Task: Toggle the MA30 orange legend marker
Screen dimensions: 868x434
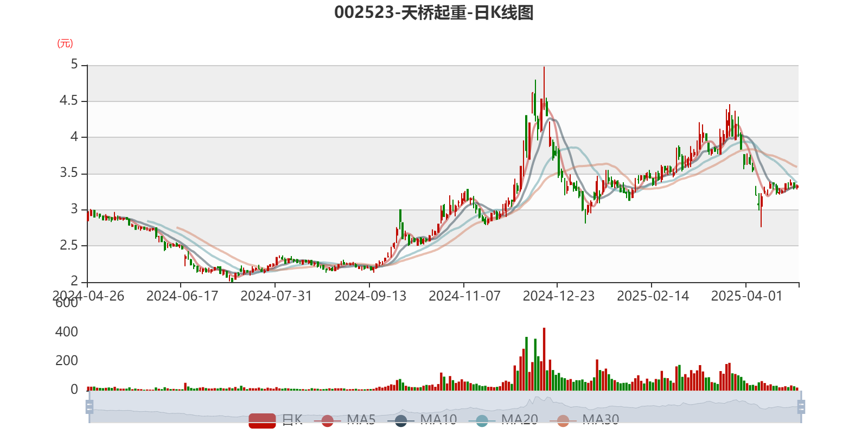Action: tap(563, 420)
